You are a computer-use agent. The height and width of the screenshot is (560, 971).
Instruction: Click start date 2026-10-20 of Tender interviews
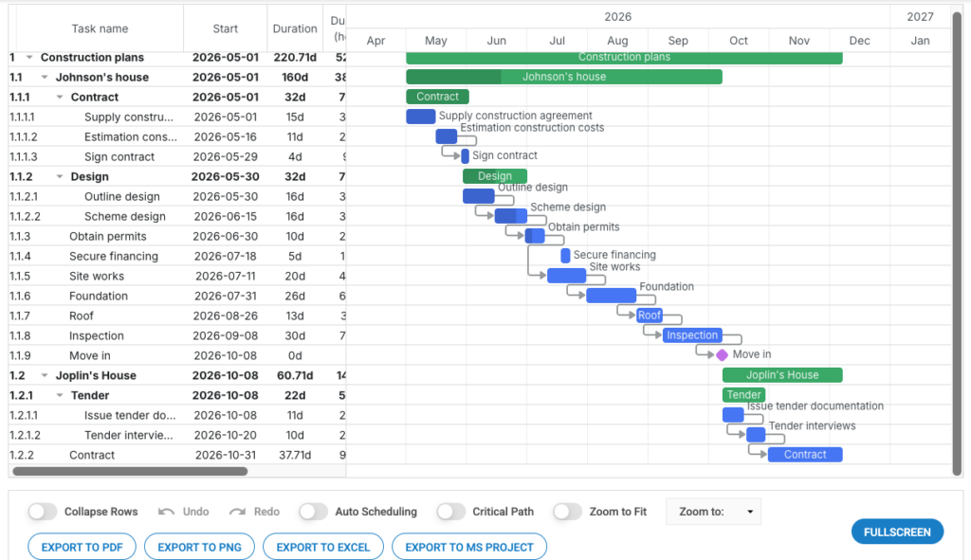click(226, 435)
